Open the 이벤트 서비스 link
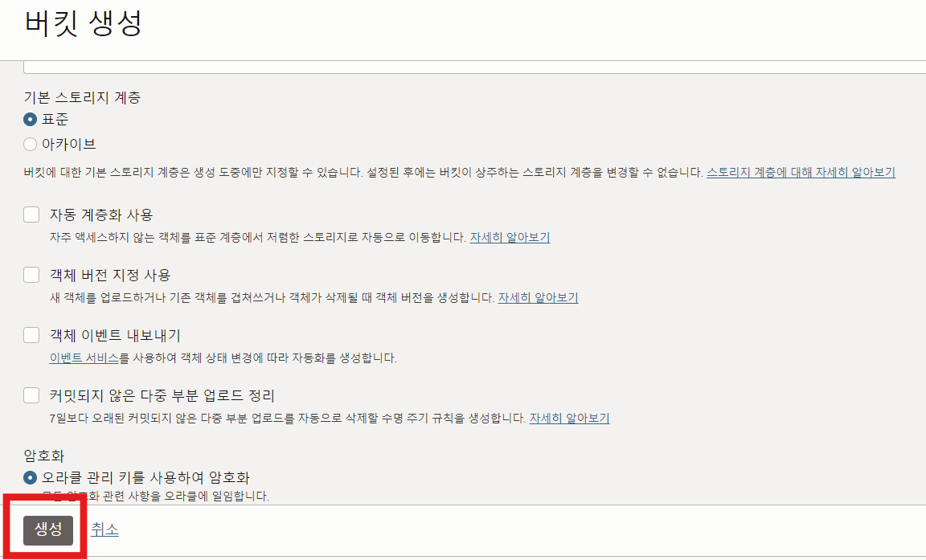Viewport: 926px width, 560px height. 84,358
